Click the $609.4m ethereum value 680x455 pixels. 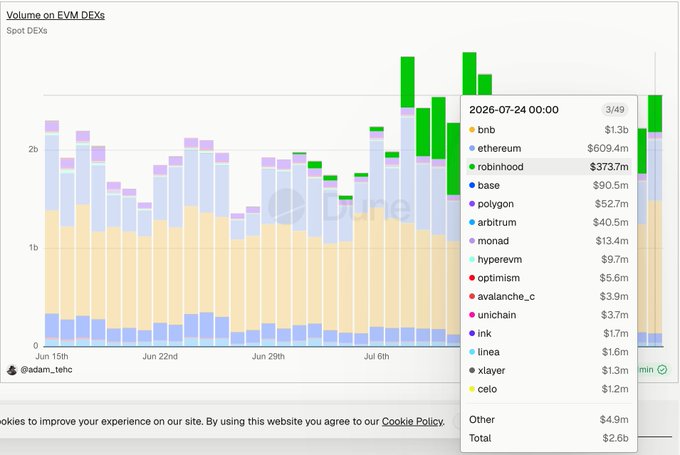tap(608, 148)
